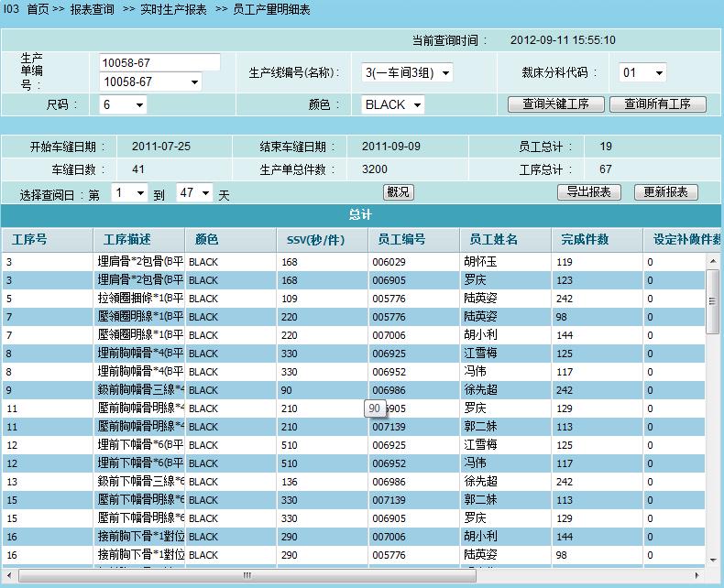Expand the 颜色 dropdown set to BLACK
The height and width of the screenshot is (588, 724).
click(x=392, y=105)
